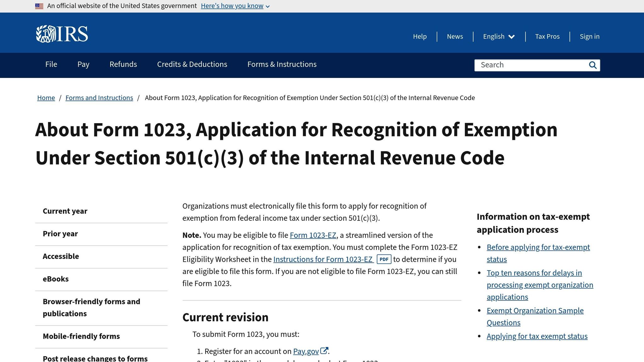Click the search magnifying glass icon
The height and width of the screenshot is (362, 644).
[593, 65]
